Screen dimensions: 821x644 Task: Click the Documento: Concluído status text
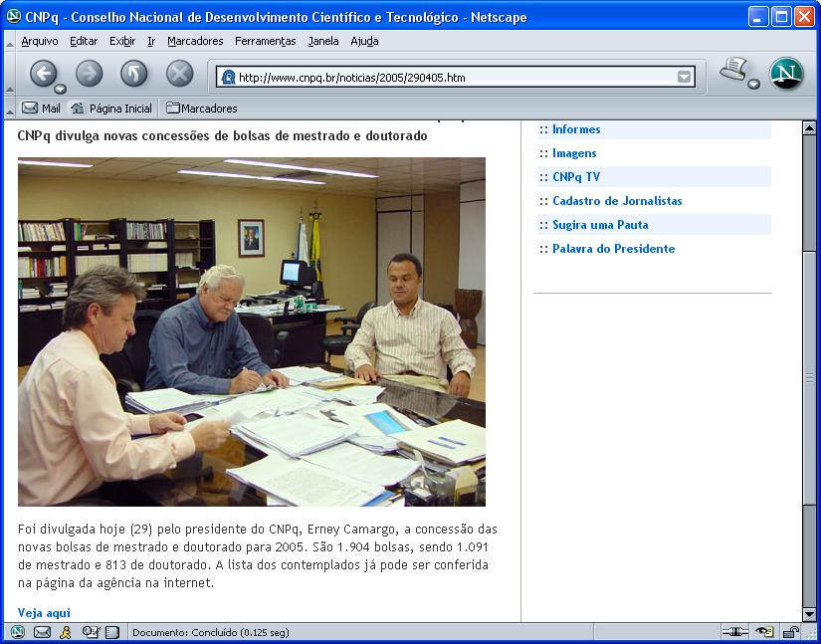(211, 632)
